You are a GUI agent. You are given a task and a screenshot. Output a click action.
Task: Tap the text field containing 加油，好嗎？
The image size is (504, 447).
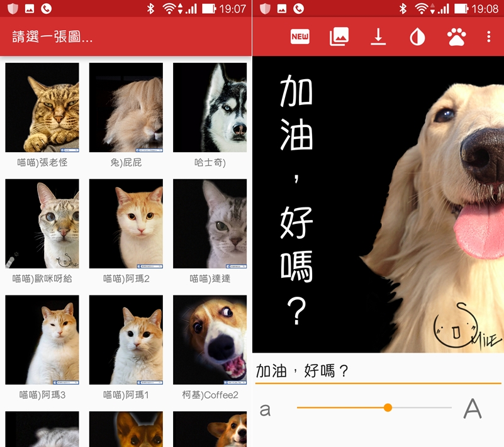pyautogui.click(x=378, y=371)
